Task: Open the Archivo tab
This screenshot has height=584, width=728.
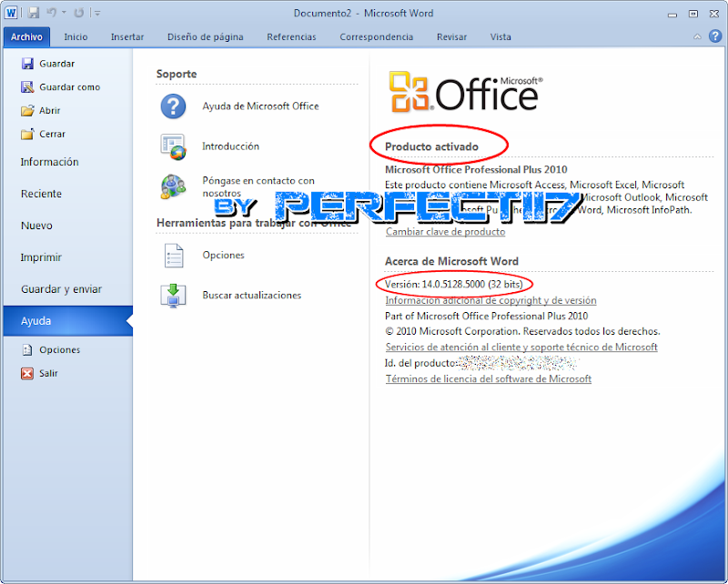Action: (26, 37)
